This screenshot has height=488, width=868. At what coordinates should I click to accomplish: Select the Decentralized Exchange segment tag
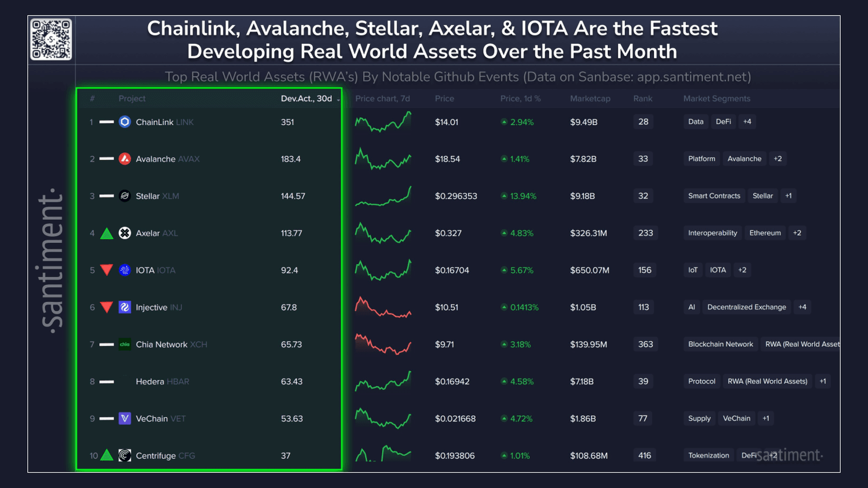click(747, 307)
